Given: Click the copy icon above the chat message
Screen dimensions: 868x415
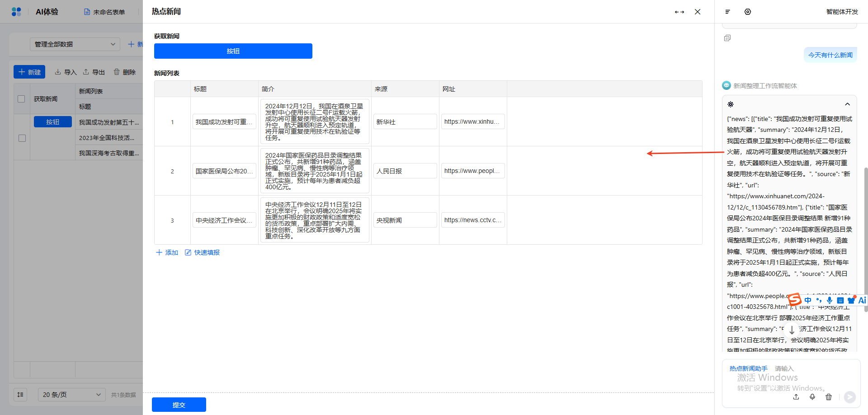Looking at the screenshot, I should pyautogui.click(x=727, y=38).
